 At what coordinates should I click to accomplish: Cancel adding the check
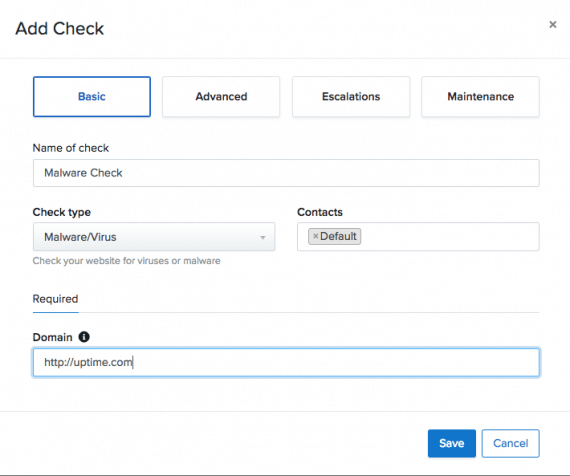[x=510, y=443]
